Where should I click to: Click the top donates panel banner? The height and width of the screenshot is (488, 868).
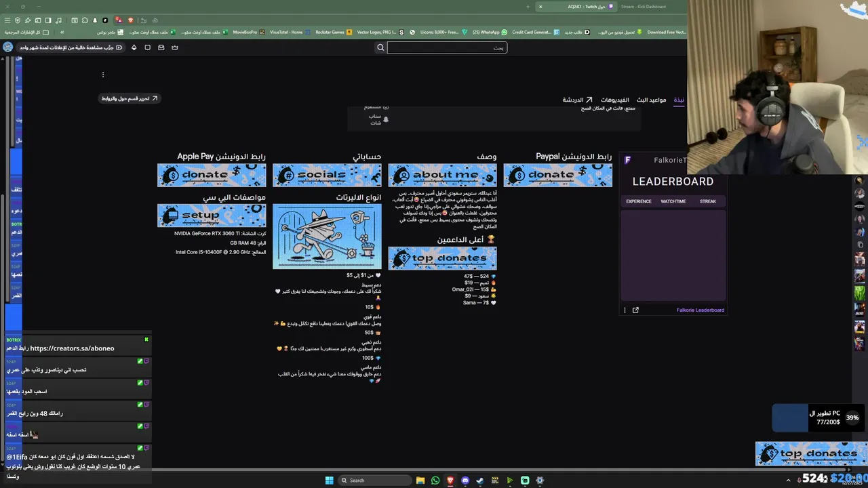pos(442,258)
